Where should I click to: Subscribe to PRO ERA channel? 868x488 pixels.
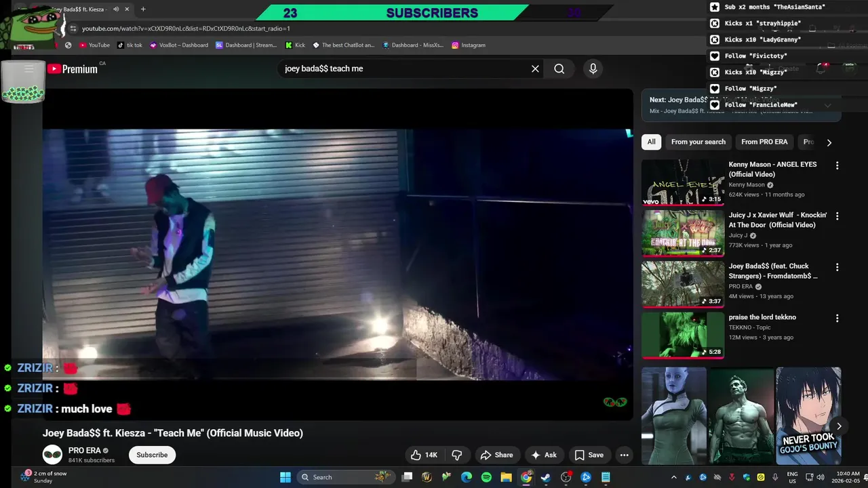(152, 455)
